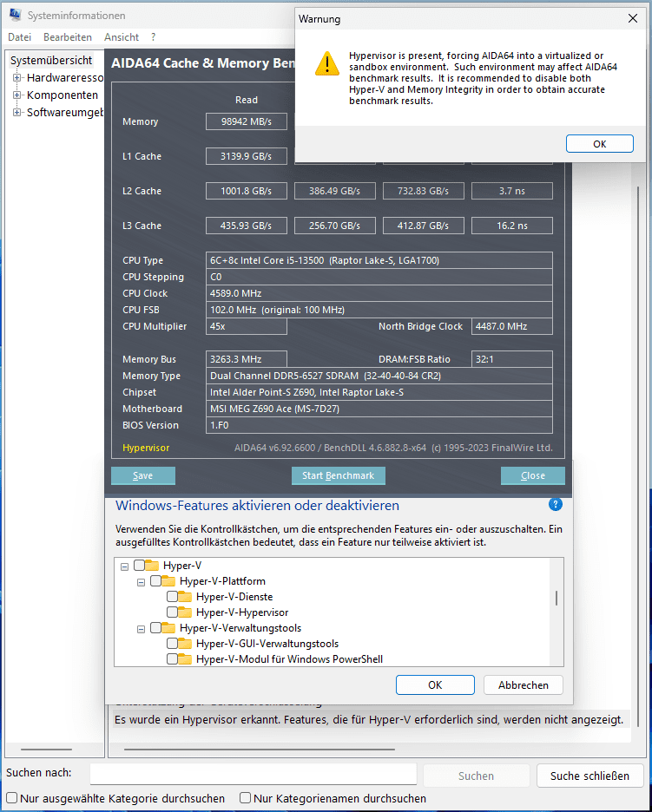Click the Hyper-V-Verwaltungstools folder icon
The image size is (652, 812).
coord(168,627)
